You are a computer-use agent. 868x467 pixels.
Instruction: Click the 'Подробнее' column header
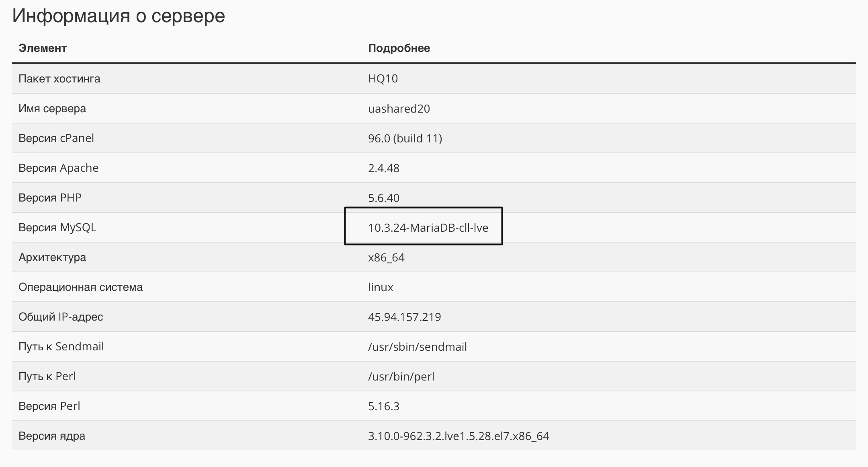pyautogui.click(x=399, y=48)
